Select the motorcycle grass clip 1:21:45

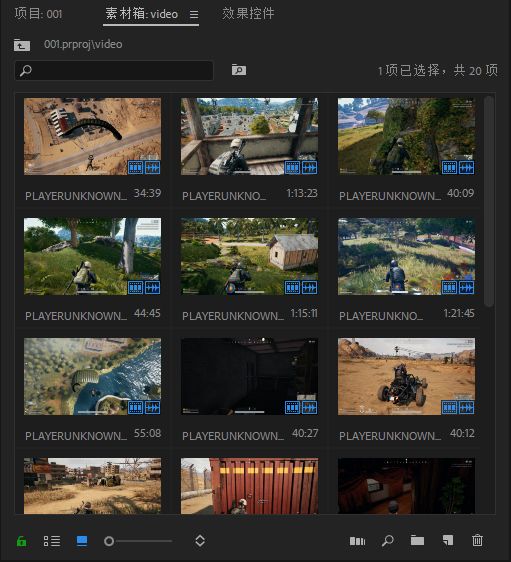click(406, 257)
